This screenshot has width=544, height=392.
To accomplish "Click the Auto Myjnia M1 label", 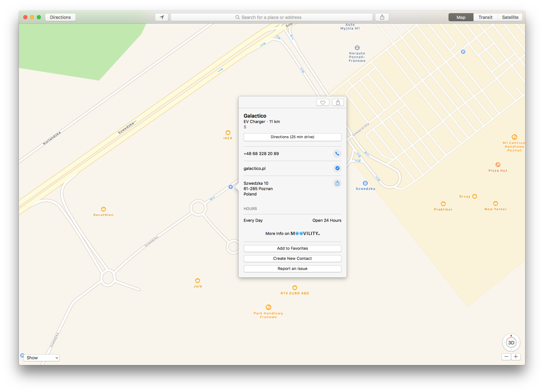I will pyautogui.click(x=350, y=27).
